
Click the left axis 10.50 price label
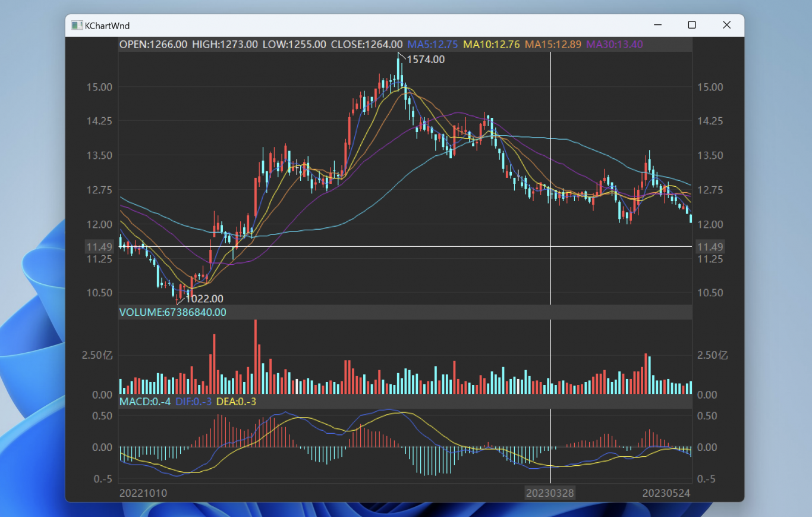click(99, 293)
